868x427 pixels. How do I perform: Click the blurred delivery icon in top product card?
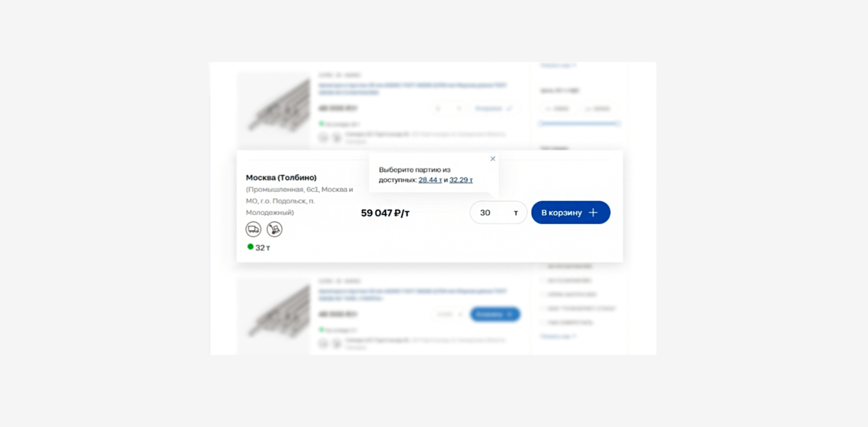(323, 137)
